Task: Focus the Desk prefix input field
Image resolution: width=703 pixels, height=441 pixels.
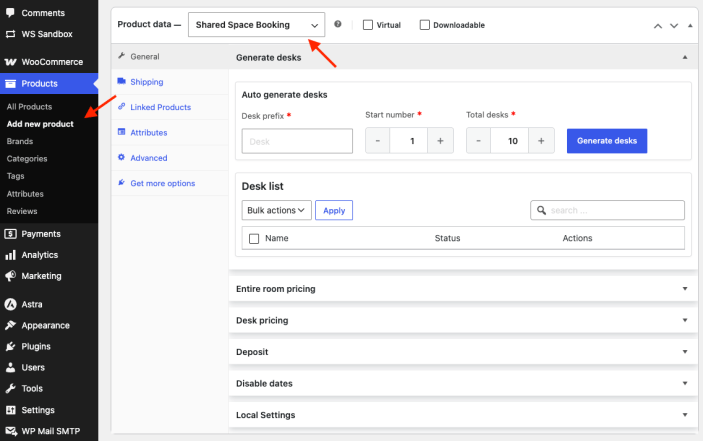Action: point(297,141)
